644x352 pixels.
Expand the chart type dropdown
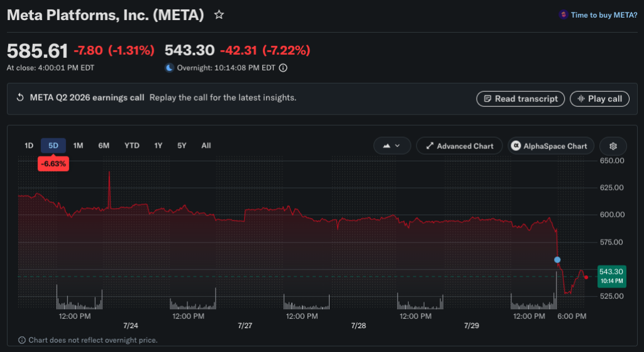(x=392, y=146)
